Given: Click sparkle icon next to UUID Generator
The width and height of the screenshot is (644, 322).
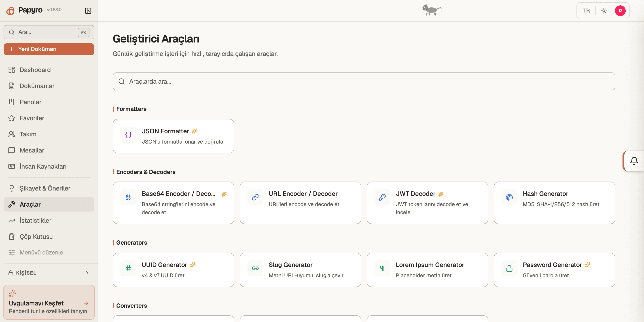Looking at the screenshot, I should pos(193,265).
